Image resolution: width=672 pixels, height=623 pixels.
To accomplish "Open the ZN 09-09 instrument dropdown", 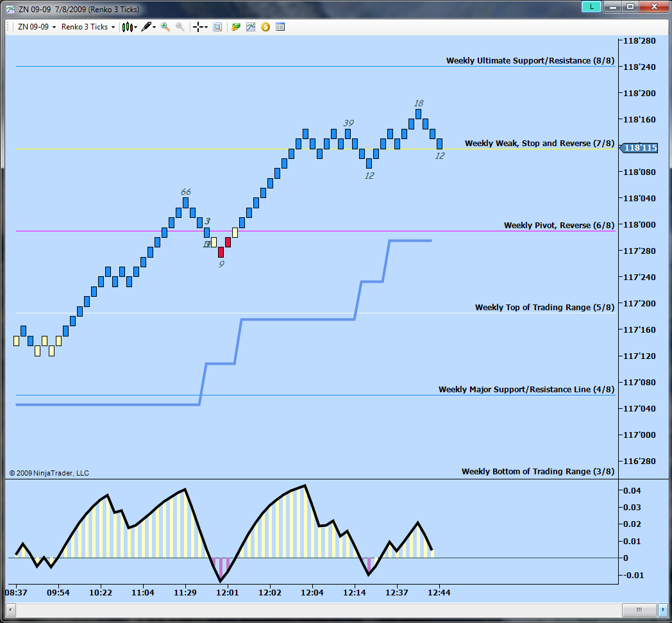I will click(x=37, y=27).
